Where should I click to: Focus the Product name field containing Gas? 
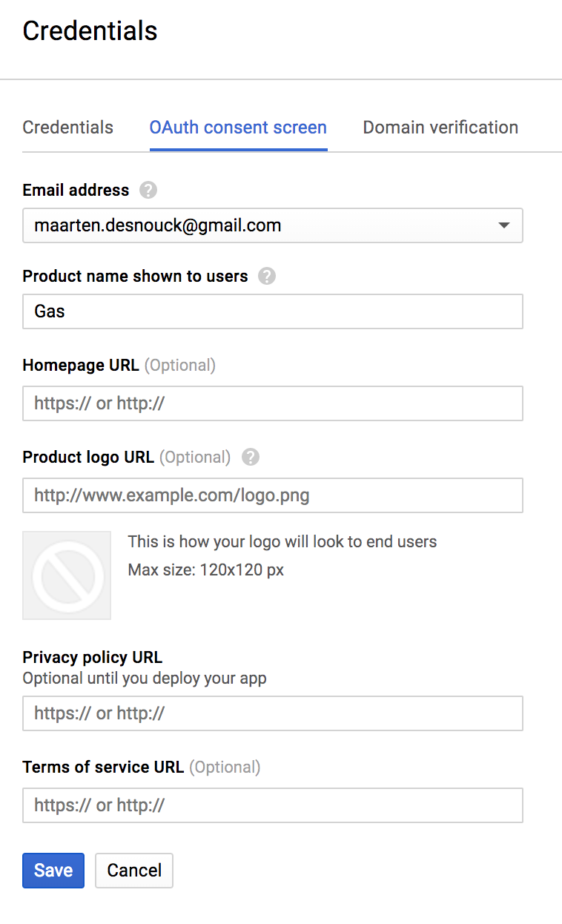pyautogui.click(x=273, y=311)
